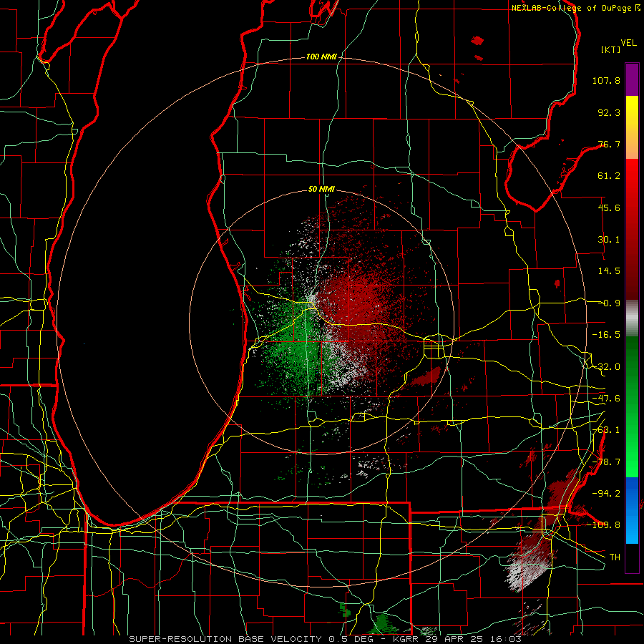644x644 pixels.
Task: Click the Super-Resolution Base Velocity caption
Action: (326, 639)
